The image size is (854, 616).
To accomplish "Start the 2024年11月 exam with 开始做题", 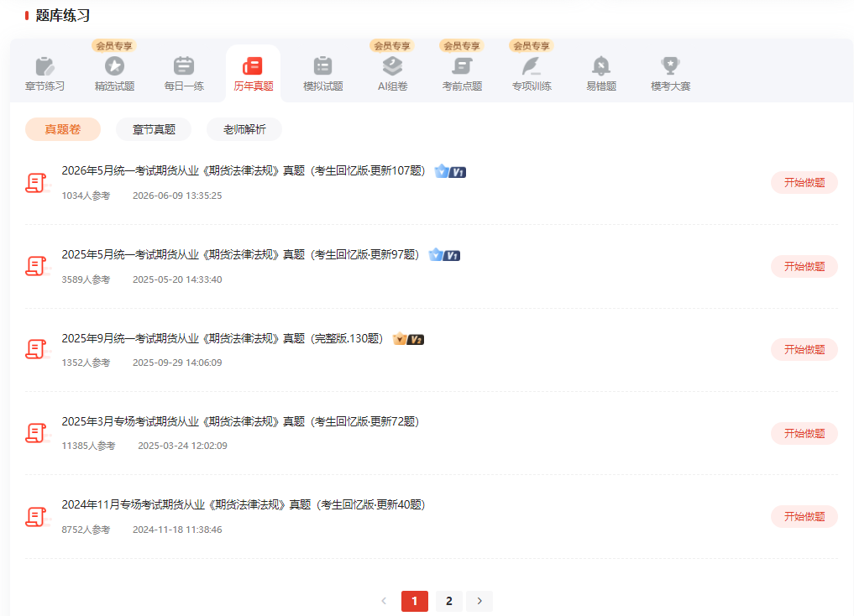I will 804,516.
